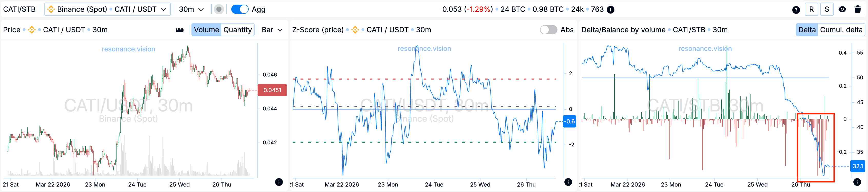
Task: Switch to the Quantity tab
Action: click(237, 30)
